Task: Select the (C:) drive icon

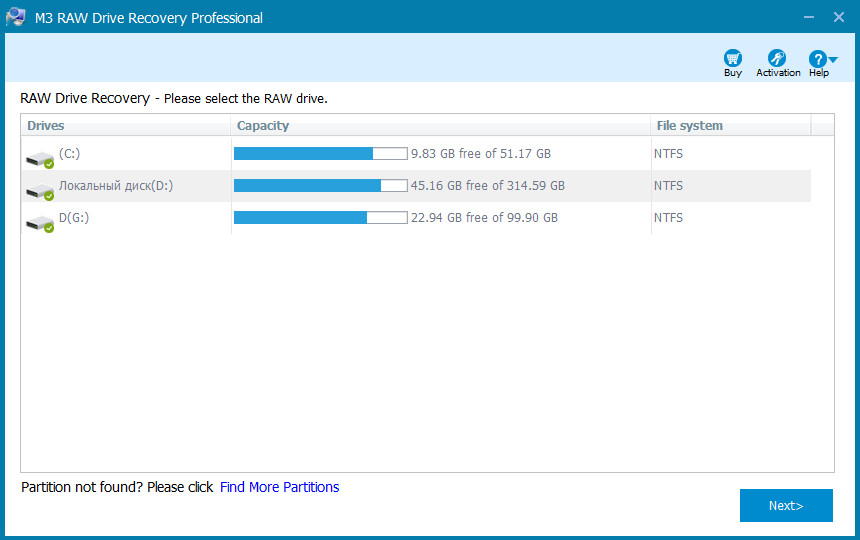Action: 40,160
